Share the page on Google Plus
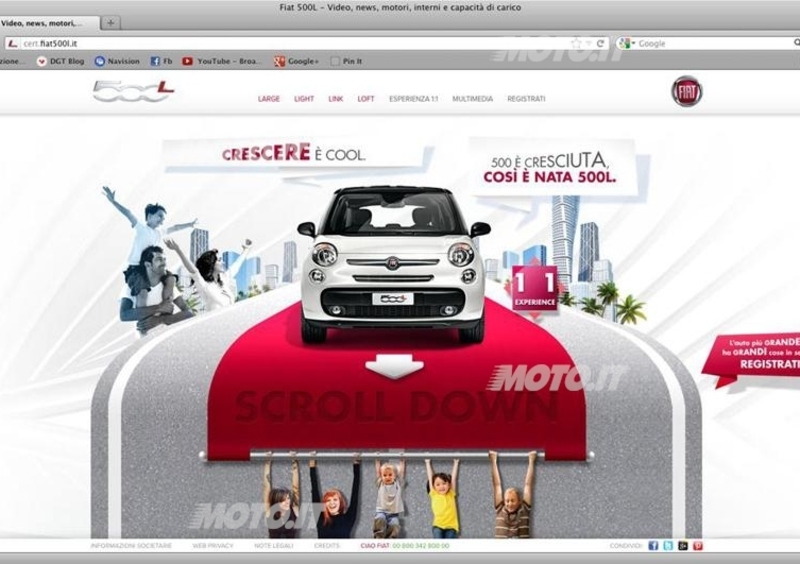The width and height of the screenshot is (800, 564). [683, 545]
